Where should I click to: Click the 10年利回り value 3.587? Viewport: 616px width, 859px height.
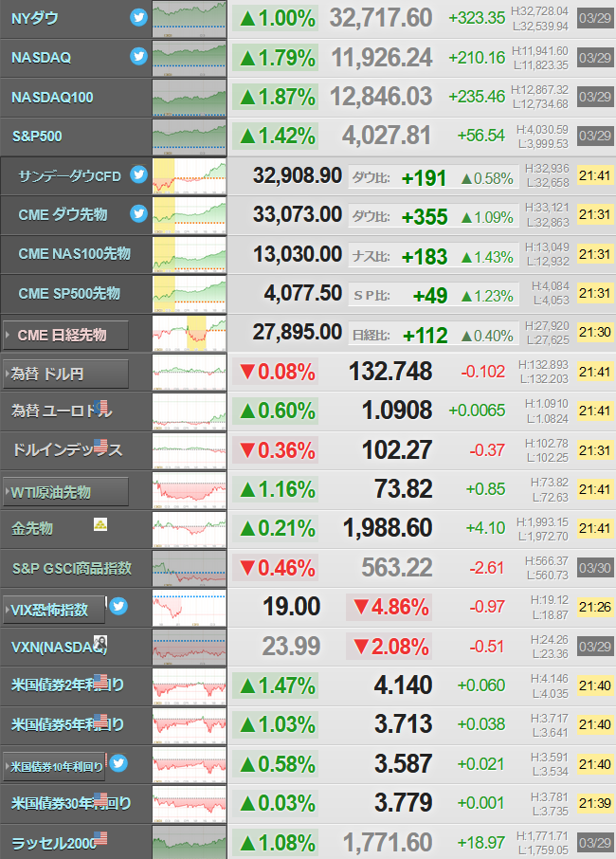click(x=403, y=763)
